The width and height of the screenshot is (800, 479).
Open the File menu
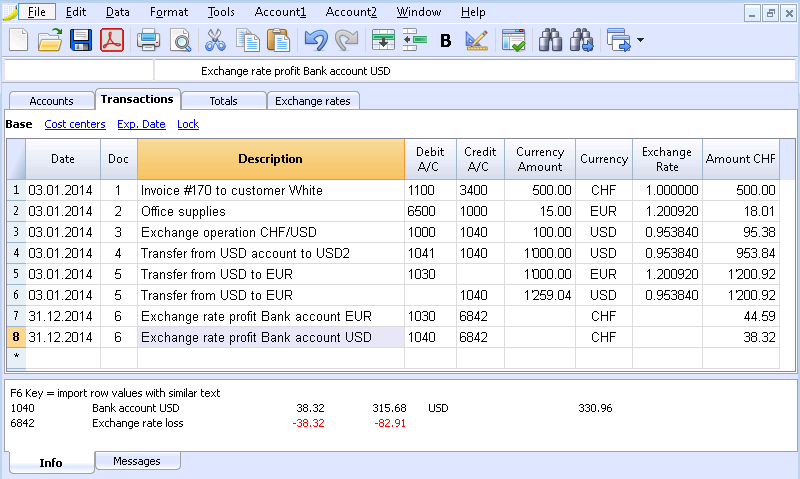pyautogui.click(x=37, y=12)
